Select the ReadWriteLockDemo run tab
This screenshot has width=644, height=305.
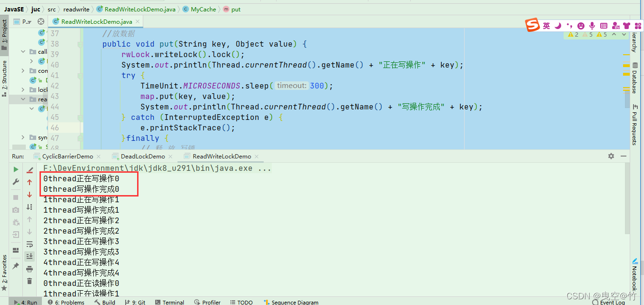pos(222,156)
